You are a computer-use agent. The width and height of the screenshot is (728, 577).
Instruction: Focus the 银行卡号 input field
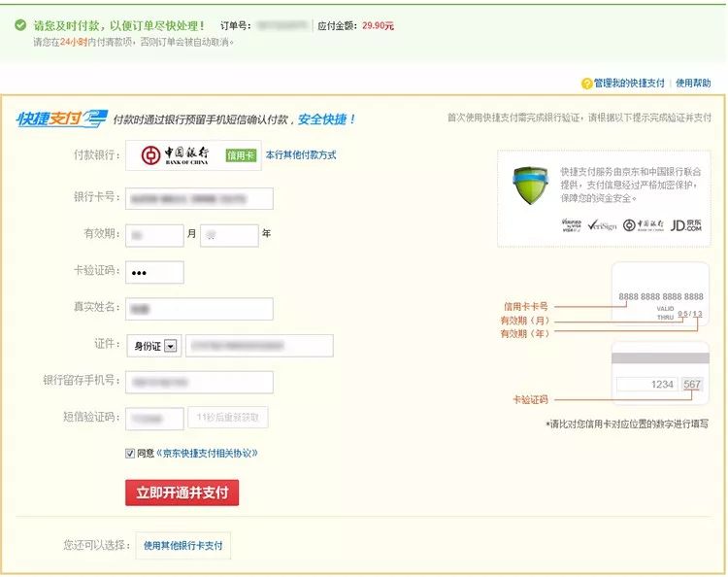(x=199, y=199)
